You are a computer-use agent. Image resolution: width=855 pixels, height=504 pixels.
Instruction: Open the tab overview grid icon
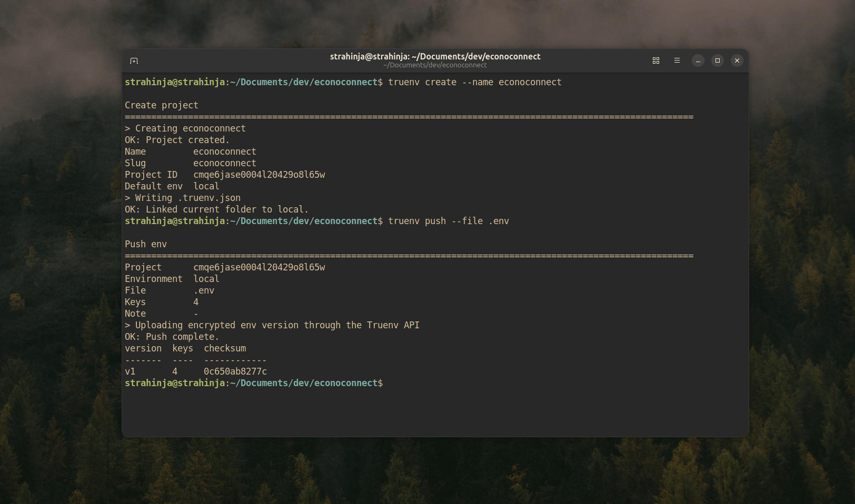coord(656,61)
